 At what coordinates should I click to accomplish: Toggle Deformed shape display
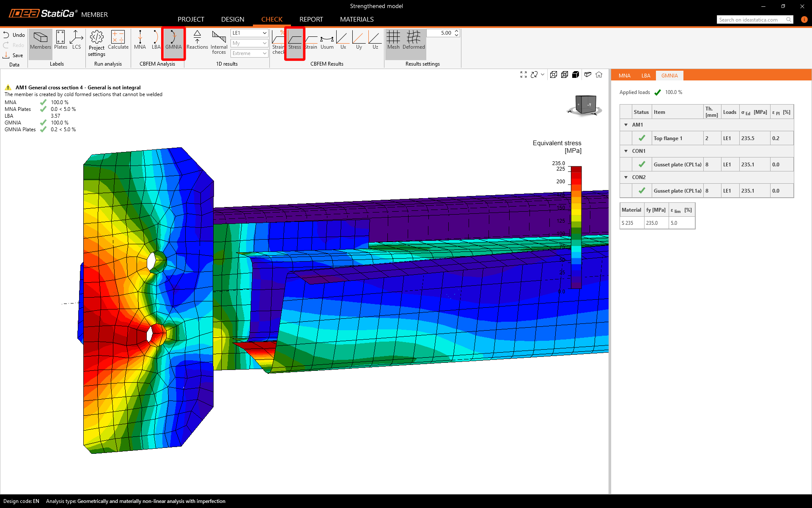click(x=414, y=40)
